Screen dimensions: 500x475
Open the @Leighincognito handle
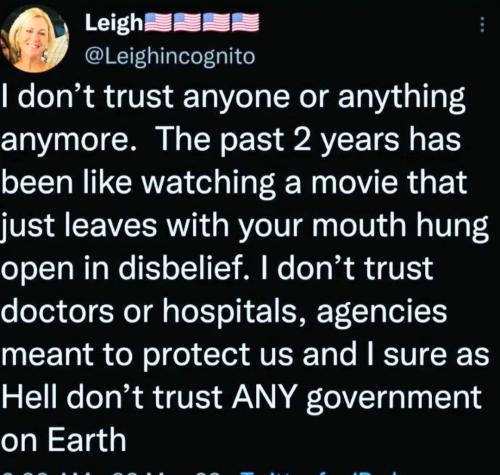(170, 56)
